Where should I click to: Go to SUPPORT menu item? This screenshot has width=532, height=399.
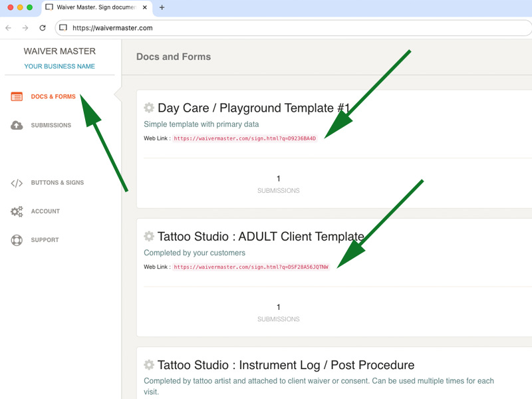(x=45, y=240)
